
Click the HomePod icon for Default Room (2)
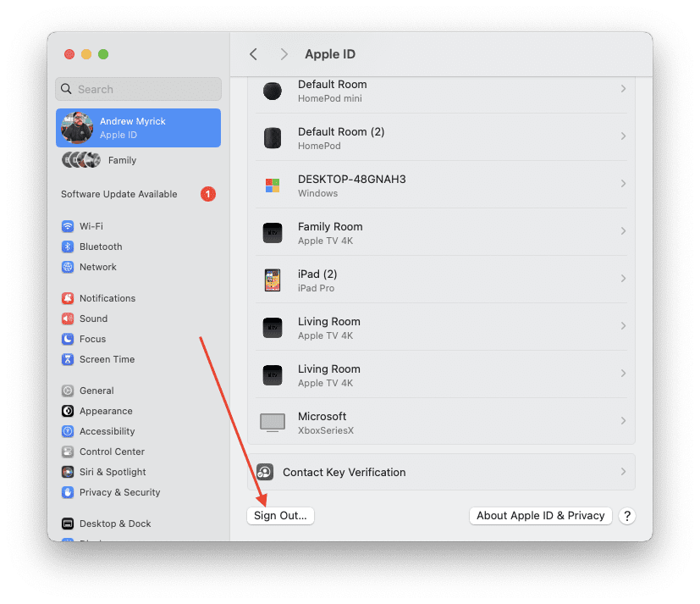click(273, 138)
